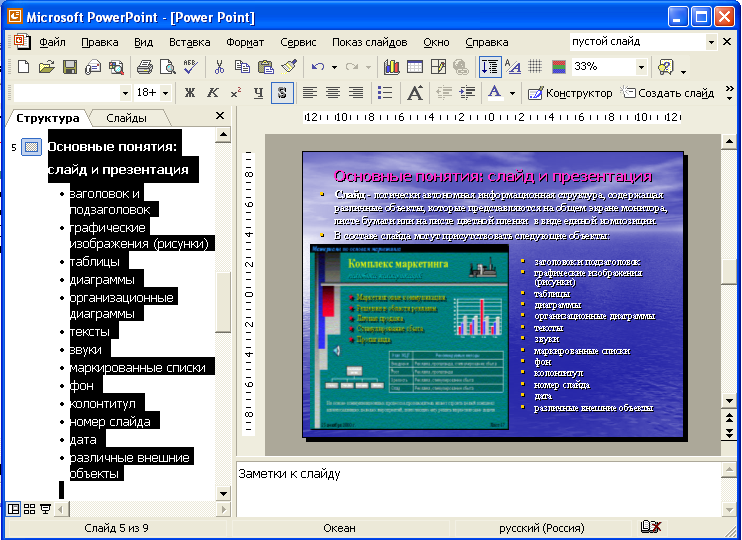Expand the standard toolbar options arrow
Viewport: 742px width, 540px height.
point(684,71)
